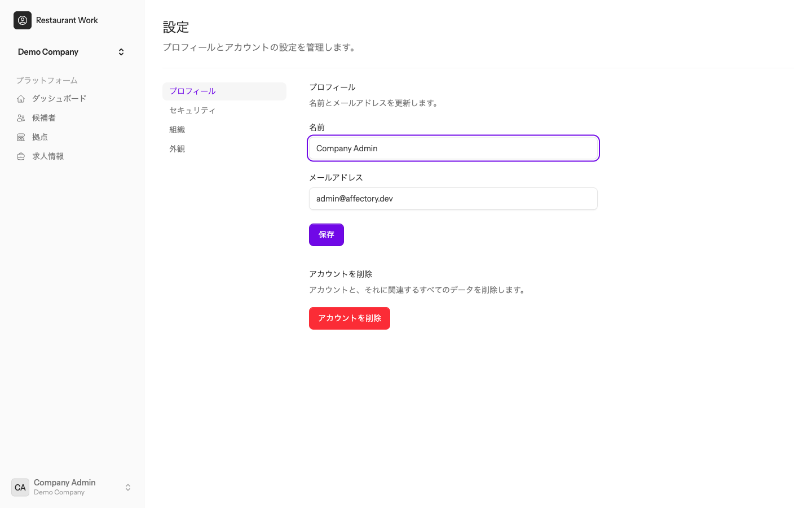Click the 保存 button
The image size is (812, 508).
coord(326,235)
